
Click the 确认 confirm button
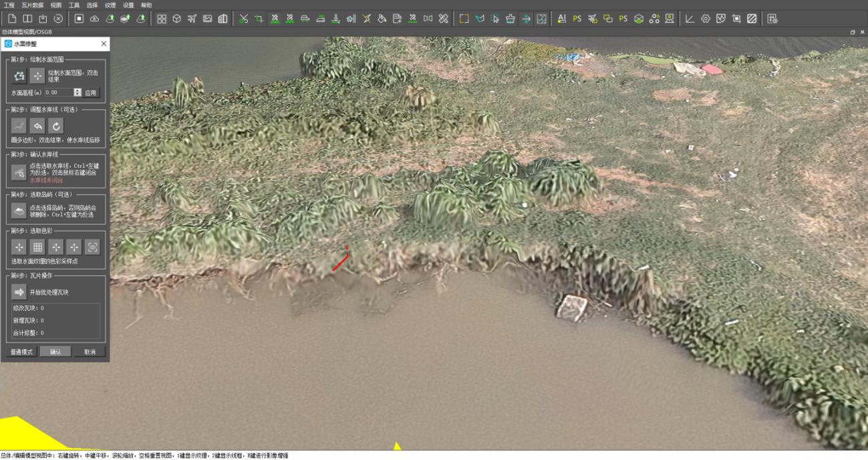pos(55,352)
